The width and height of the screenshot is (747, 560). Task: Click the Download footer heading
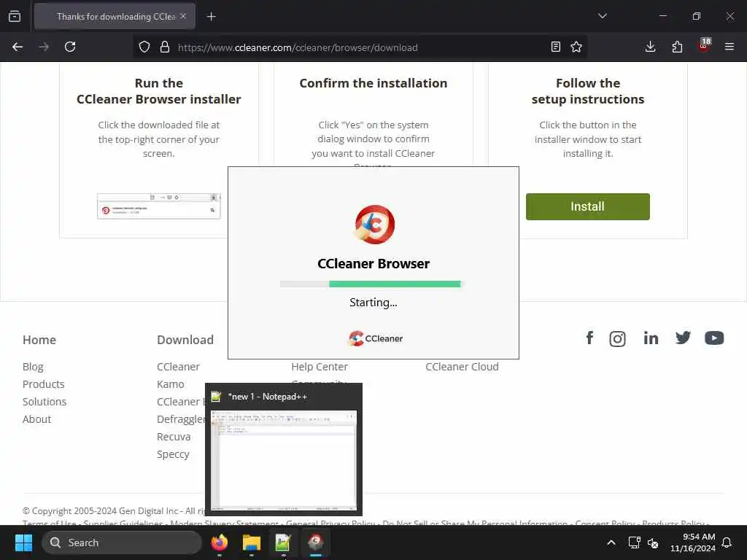(x=185, y=340)
